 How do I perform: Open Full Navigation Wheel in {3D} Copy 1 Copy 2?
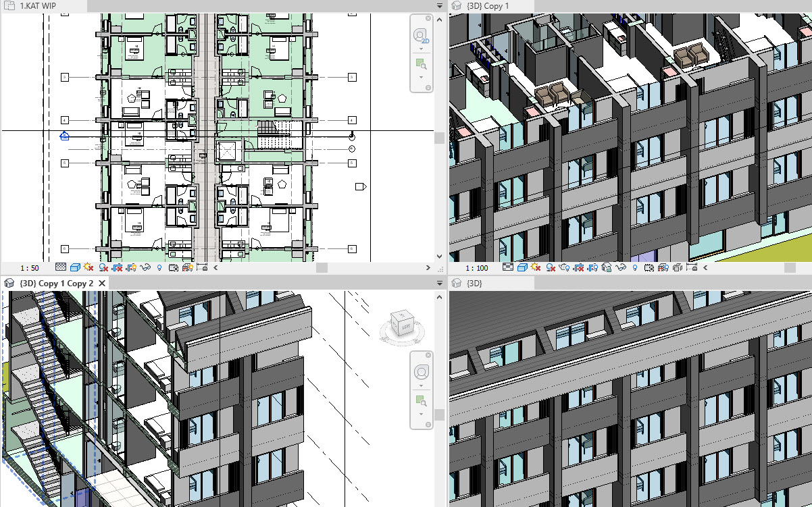tap(422, 372)
